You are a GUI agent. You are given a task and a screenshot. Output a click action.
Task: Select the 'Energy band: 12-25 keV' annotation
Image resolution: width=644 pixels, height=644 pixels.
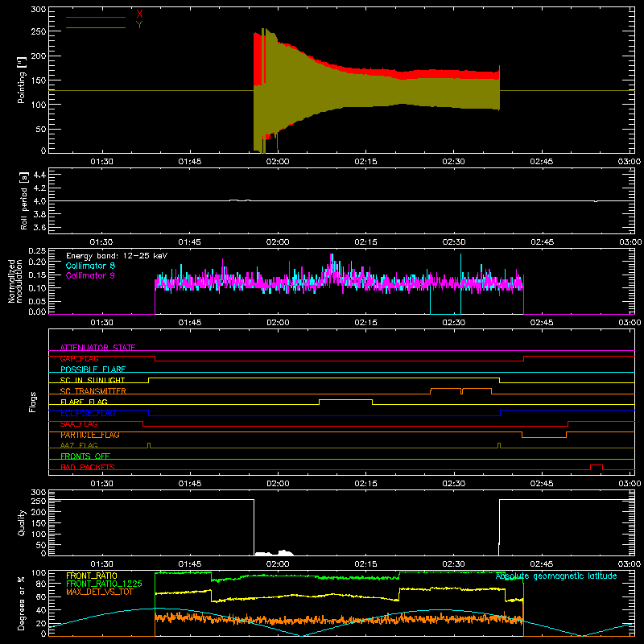(x=117, y=256)
